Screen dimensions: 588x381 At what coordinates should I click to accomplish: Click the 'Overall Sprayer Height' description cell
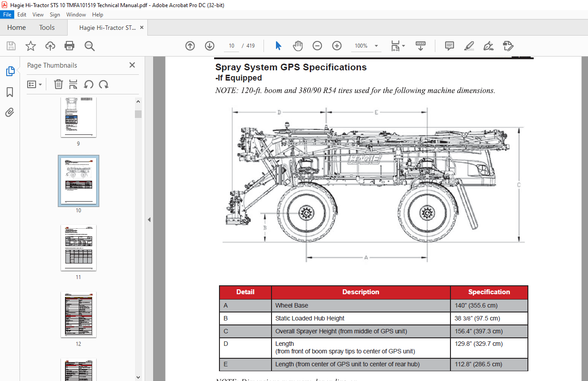[x=361, y=331]
